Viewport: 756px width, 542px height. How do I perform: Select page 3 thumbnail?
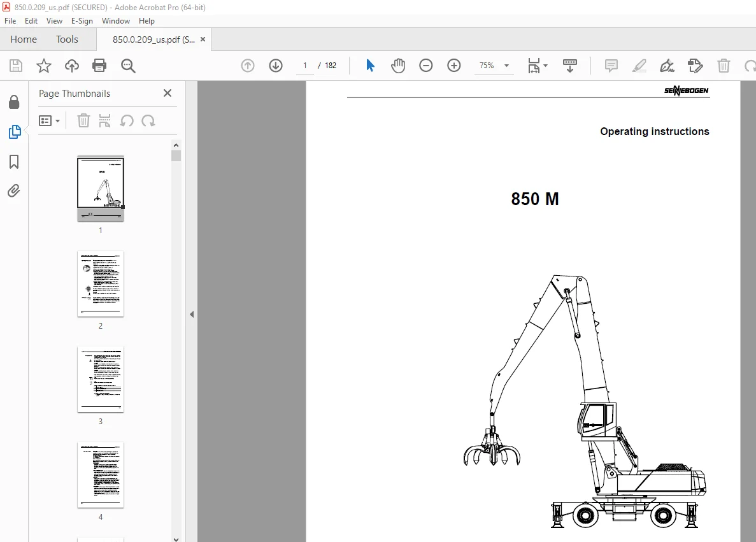(100, 380)
